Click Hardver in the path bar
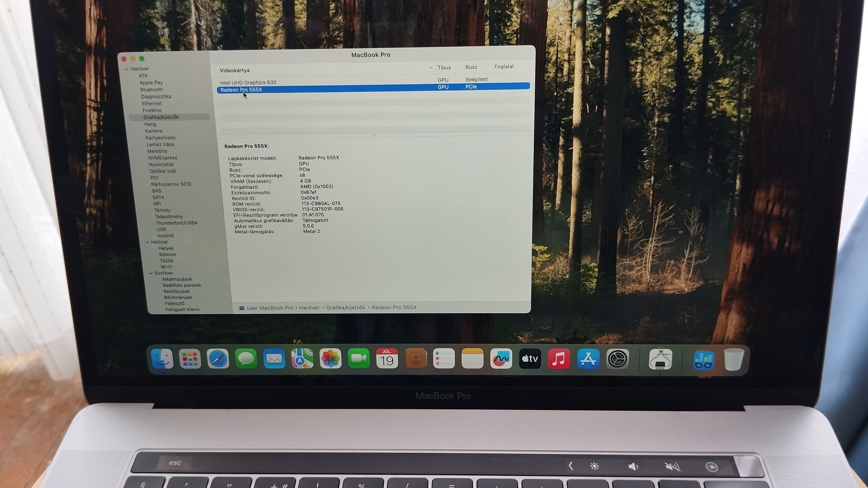Image resolution: width=868 pixels, height=488 pixels. [309, 308]
